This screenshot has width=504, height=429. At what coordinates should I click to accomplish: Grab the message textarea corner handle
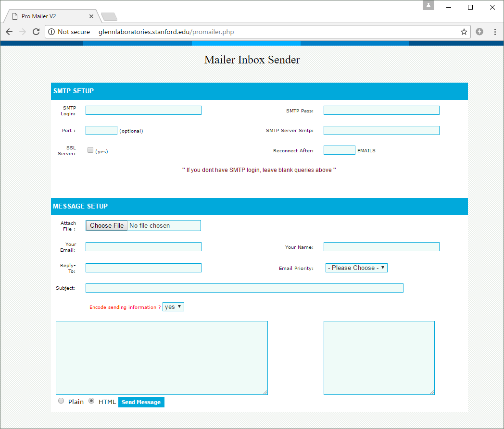point(265,392)
